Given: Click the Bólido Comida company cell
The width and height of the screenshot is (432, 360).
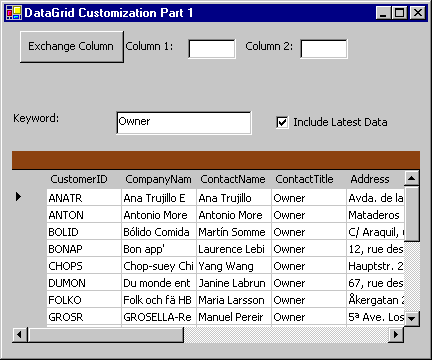Looking at the screenshot, I should (x=159, y=232).
